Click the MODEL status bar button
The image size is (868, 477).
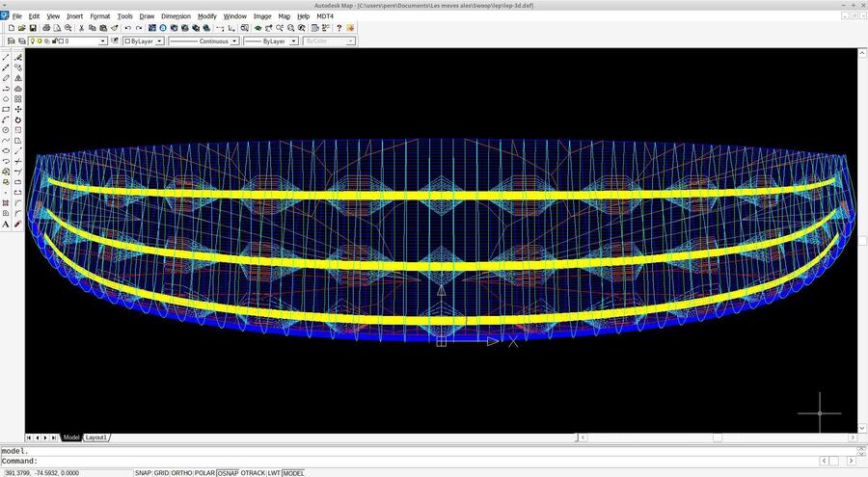click(x=293, y=472)
